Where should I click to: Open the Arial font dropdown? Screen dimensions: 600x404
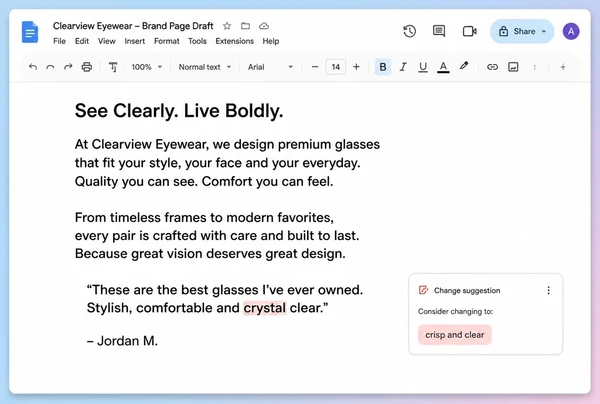pos(270,67)
